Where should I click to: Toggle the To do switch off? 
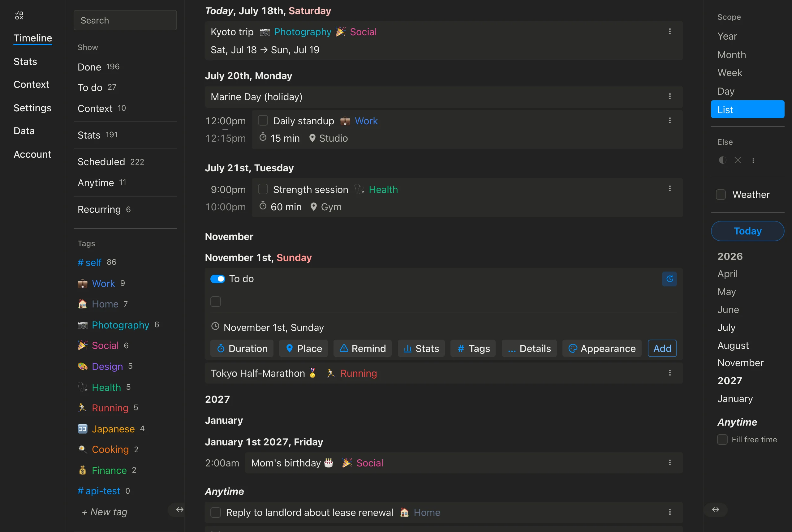pyautogui.click(x=217, y=279)
